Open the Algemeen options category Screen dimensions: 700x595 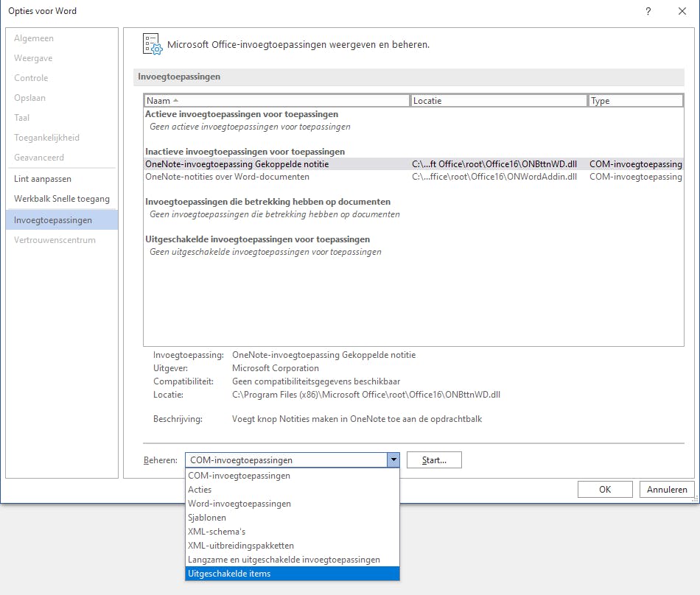click(x=62, y=38)
